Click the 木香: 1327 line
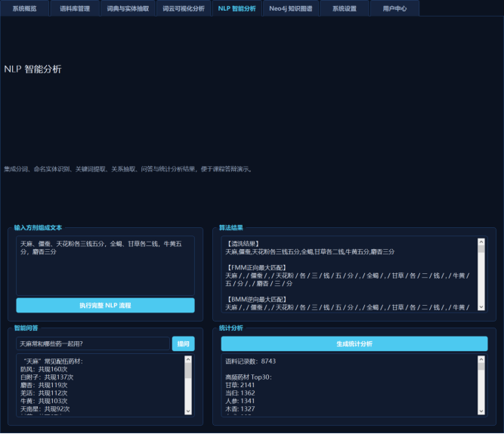Image resolution: width=504 pixels, height=434 pixels. click(x=240, y=409)
